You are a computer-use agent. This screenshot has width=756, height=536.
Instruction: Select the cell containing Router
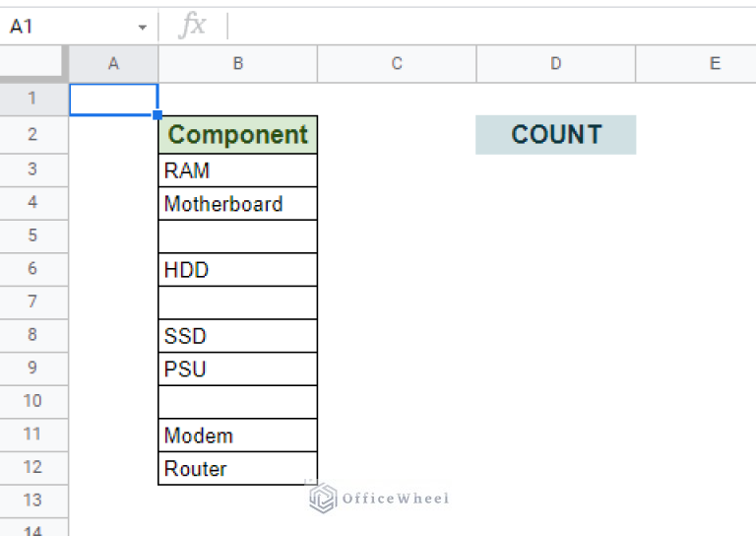tap(237, 468)
